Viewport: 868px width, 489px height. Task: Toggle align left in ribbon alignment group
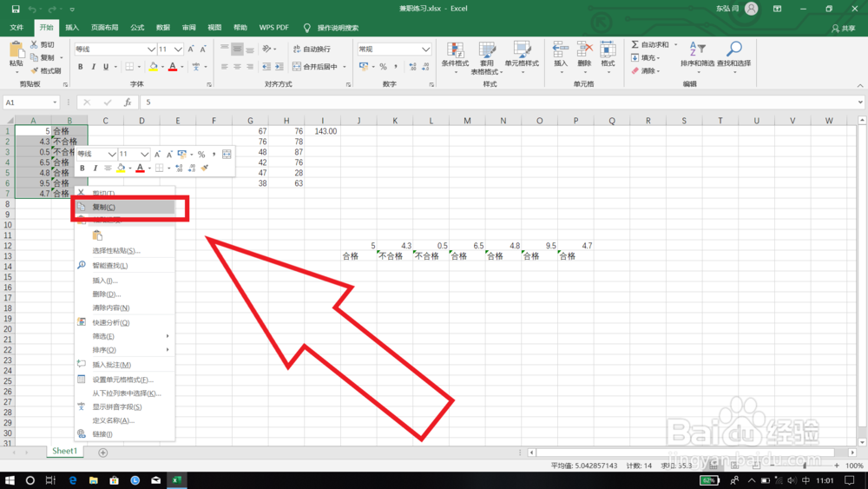coord(224,67)
